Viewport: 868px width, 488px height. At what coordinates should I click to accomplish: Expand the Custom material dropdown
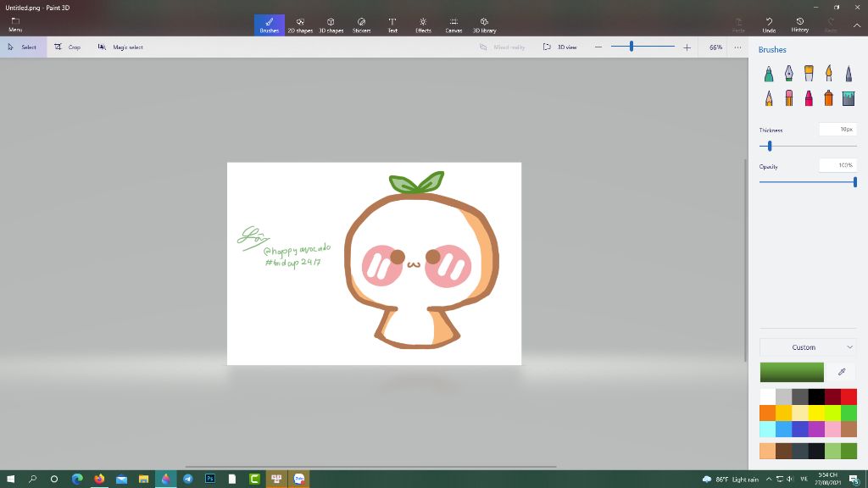[808, 347]
